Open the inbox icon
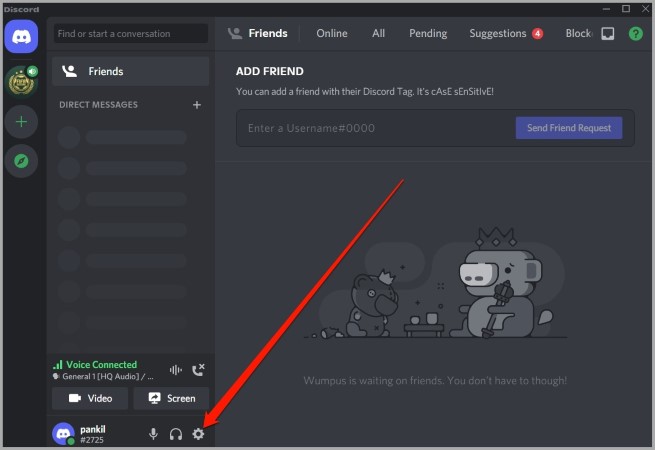 [608, 33]
